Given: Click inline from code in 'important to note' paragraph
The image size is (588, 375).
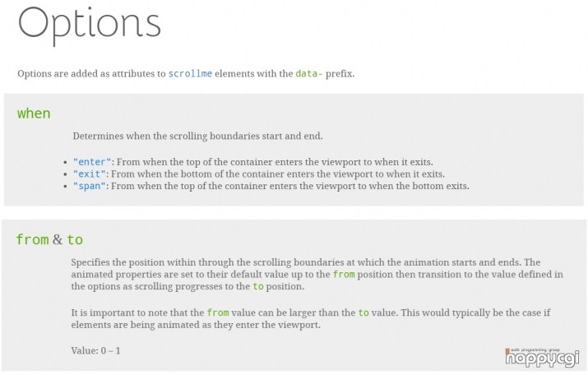Looking at the screenshot, I should tap(218, 312).
